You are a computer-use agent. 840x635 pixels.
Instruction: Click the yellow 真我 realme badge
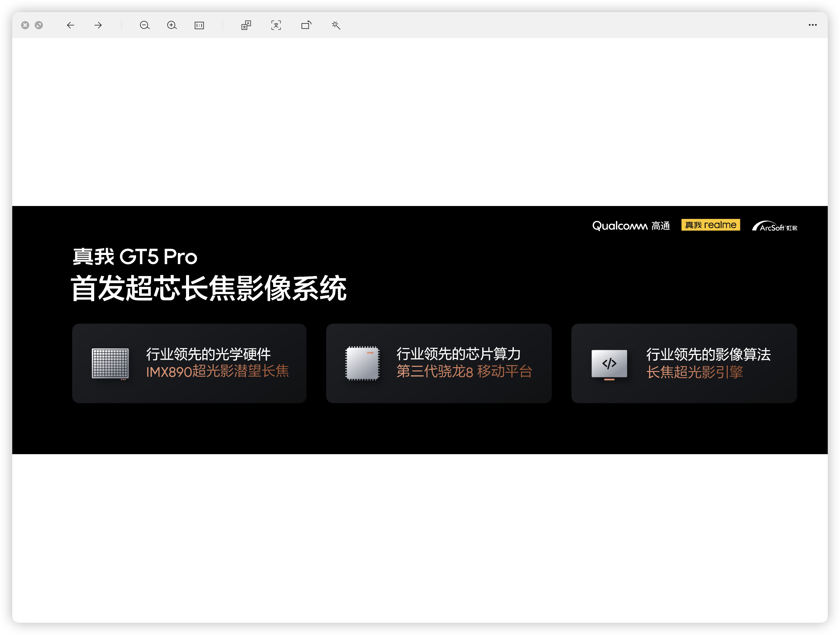[710, 225]
